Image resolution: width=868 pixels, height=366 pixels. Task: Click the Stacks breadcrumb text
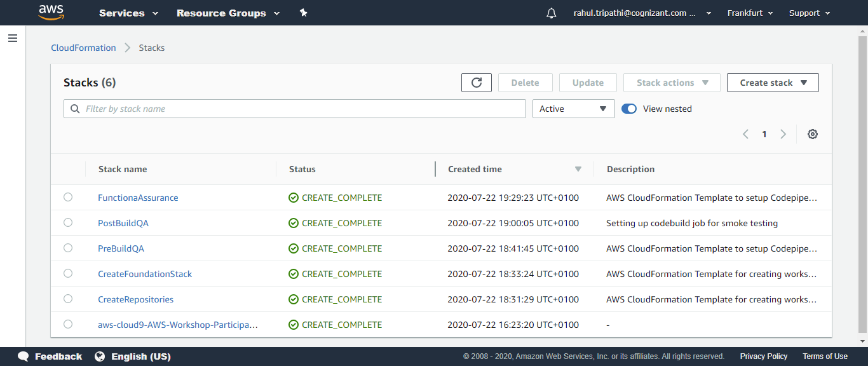pyautogui.click(x=152, y=48)
